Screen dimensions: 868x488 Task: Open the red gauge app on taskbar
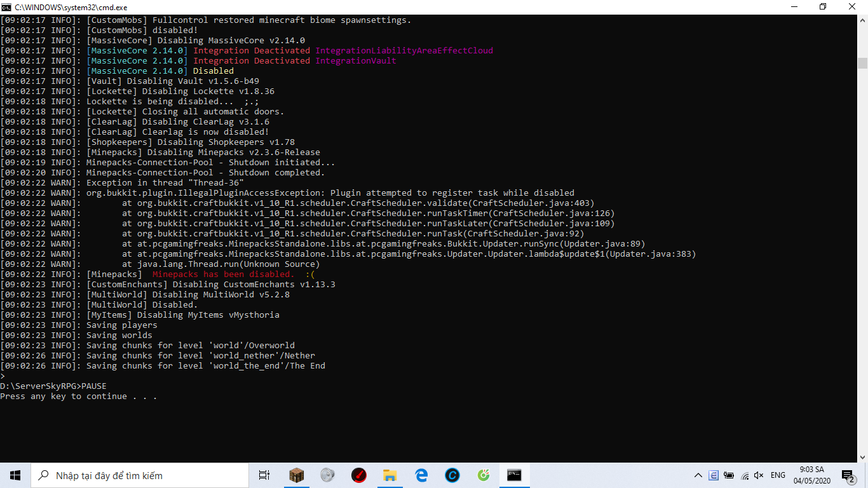(x=358, y=475)
